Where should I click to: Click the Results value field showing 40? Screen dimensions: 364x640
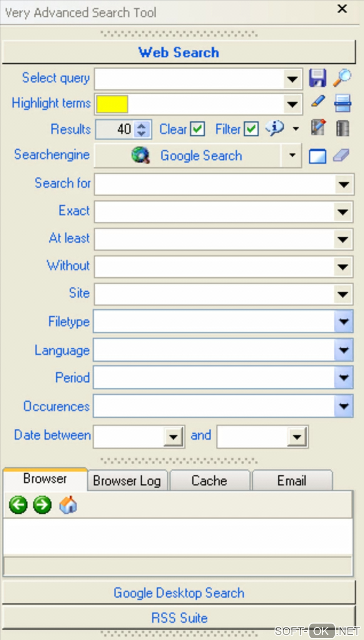[x=116, y=129]
